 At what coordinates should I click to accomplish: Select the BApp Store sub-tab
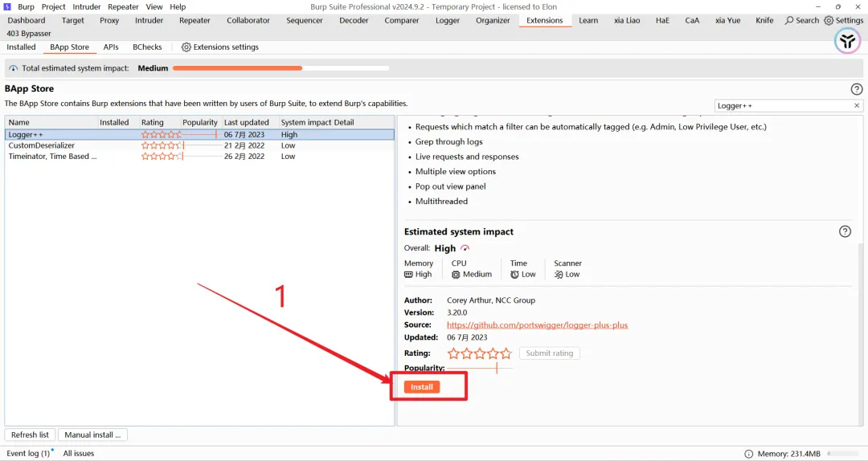click(x=69, y=47)
